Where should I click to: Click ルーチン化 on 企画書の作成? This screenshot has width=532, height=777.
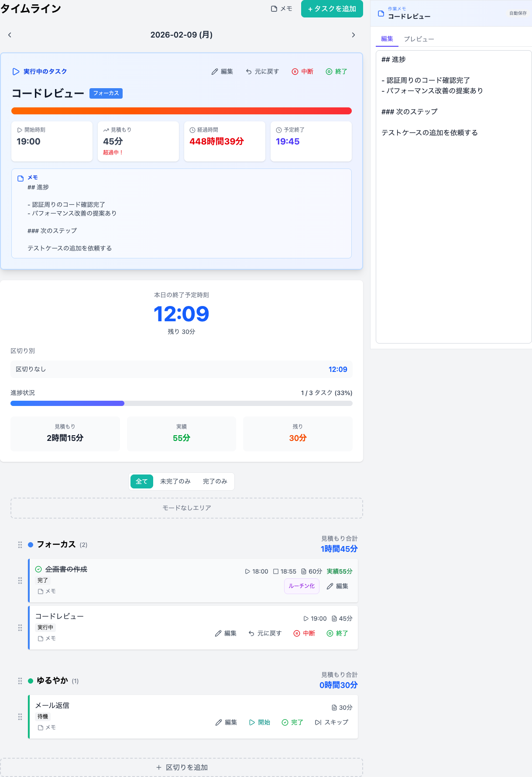302,586
